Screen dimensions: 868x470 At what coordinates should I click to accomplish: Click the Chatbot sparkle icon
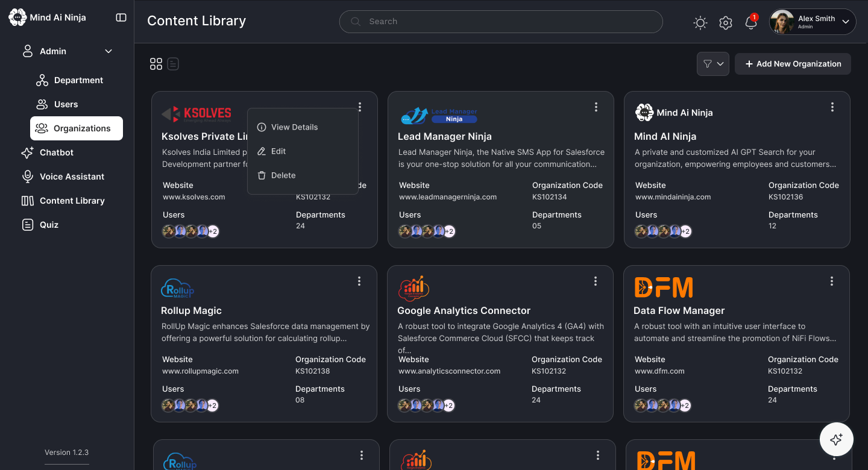pyautogui.click(x=27, y=152)
